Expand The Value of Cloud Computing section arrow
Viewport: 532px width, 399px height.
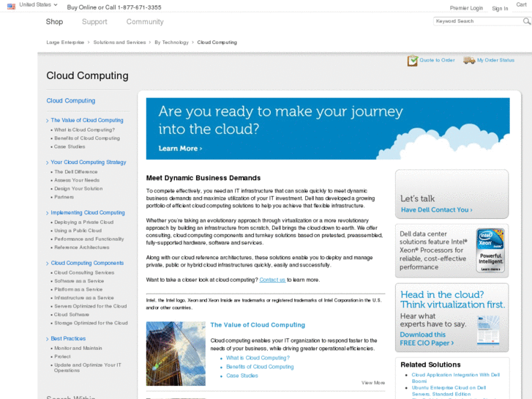48,121
